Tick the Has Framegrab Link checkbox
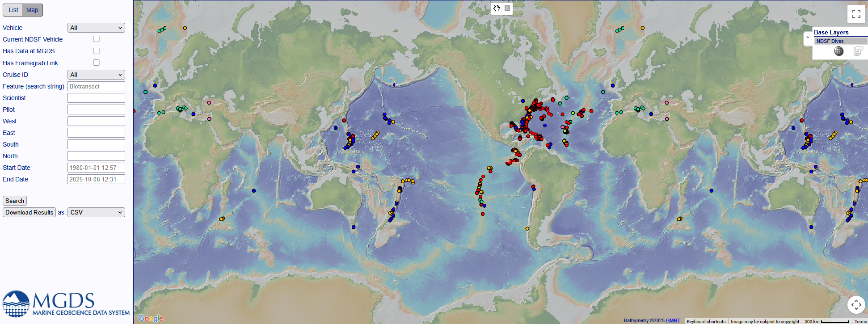868x324 pixels. pyautogui.click(x=96, y=63)
